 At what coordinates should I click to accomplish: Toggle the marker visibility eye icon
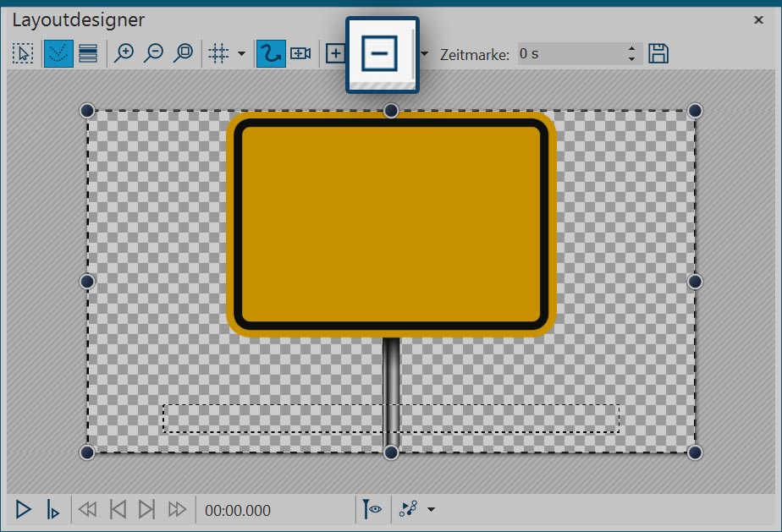click(x=372, y=509)
